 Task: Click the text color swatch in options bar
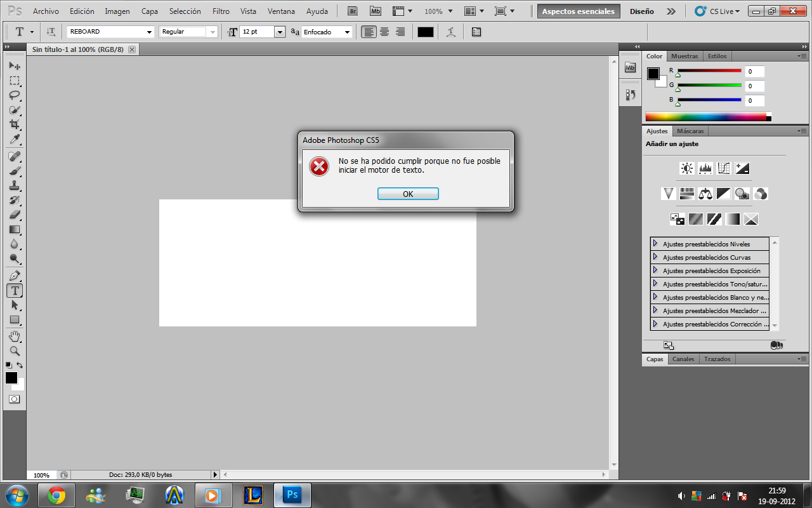pyautogui.click(x=426, y=32)
